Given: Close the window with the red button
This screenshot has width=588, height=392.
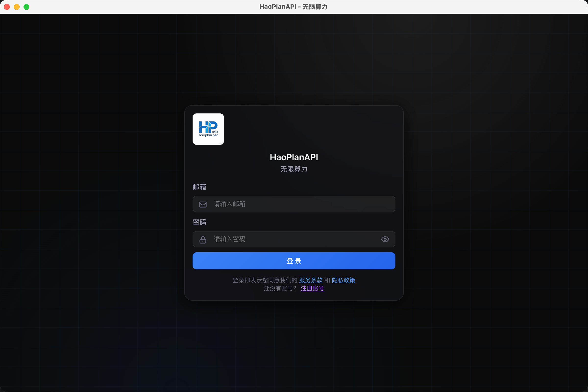Looking at the screenshot, I should pos(7,7).
